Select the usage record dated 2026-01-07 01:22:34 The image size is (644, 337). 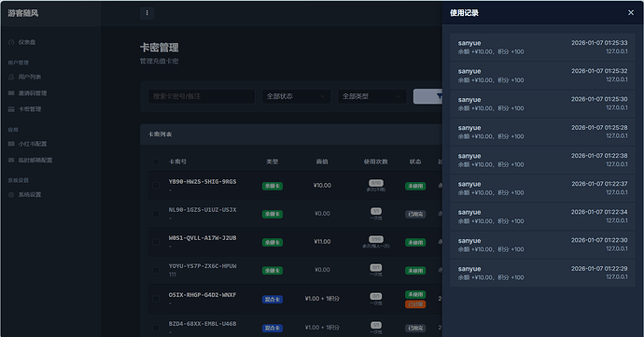542,217
